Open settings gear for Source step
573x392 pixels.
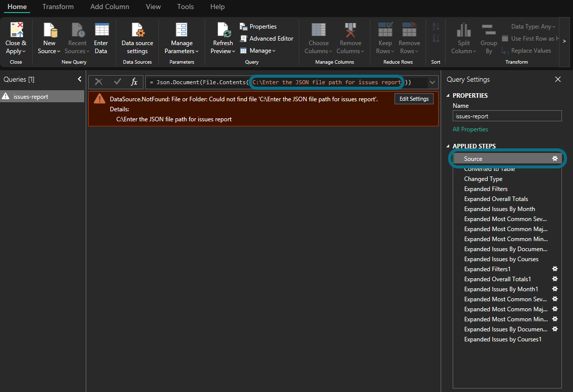click(x=555, y=158)
